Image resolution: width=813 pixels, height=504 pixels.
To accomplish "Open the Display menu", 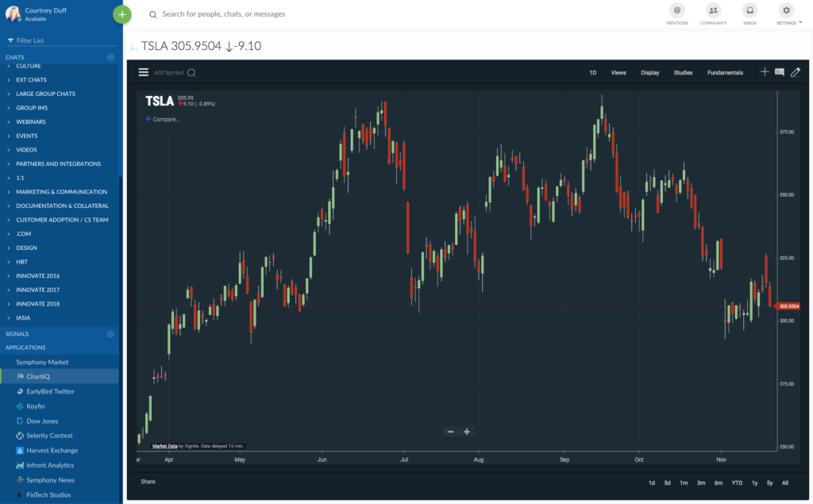I will point(649,72).
